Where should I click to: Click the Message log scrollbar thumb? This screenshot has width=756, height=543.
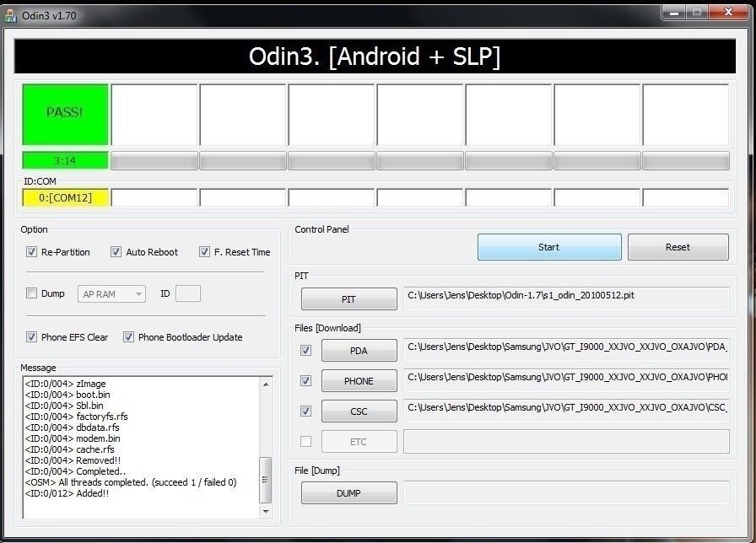[x=266, y=480]
